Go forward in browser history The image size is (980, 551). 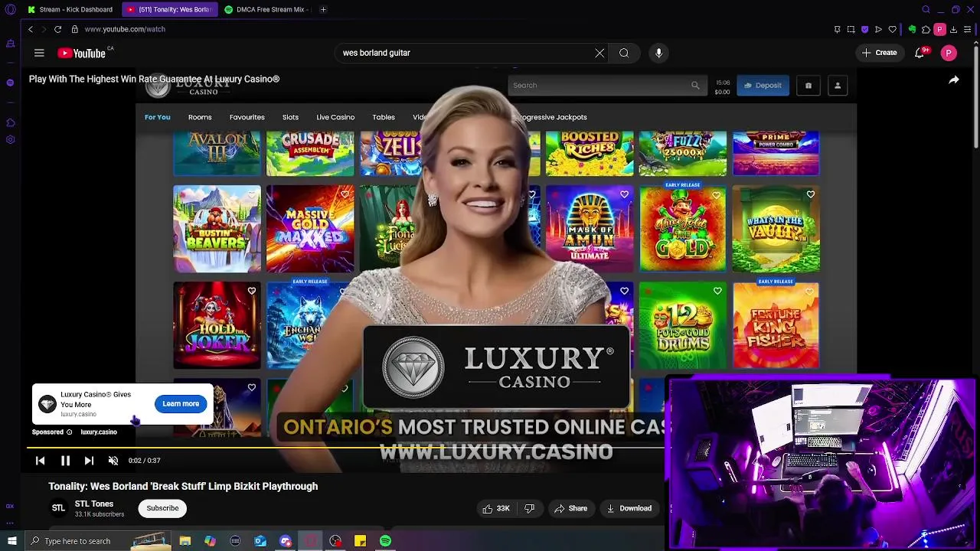44,29
